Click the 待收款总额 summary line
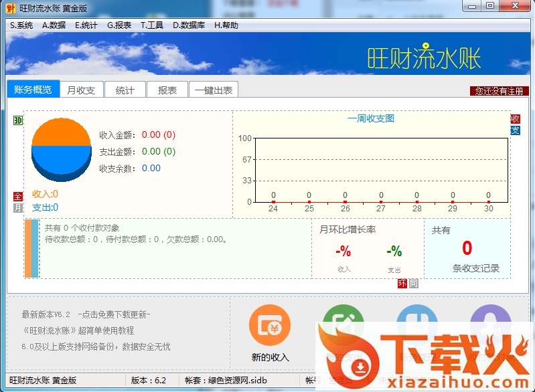 (x=136, y=239)
